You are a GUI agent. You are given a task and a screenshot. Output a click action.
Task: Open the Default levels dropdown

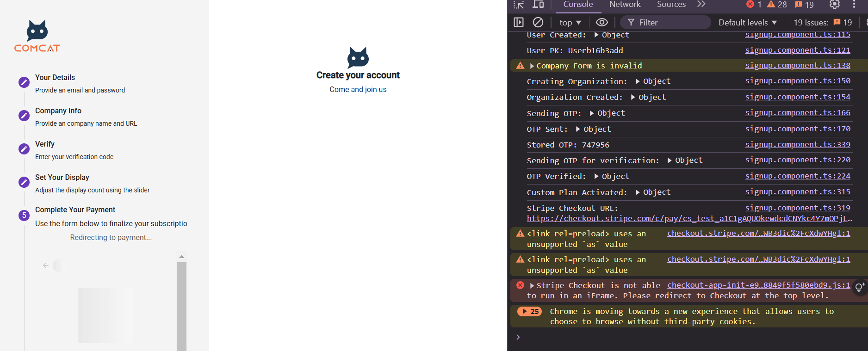tap(747, 23)
